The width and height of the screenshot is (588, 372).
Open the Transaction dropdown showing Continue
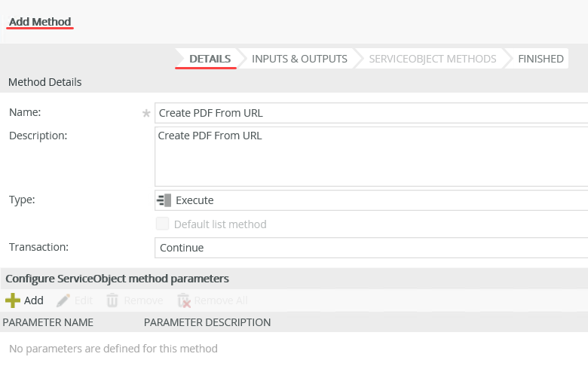coord(371,248)
